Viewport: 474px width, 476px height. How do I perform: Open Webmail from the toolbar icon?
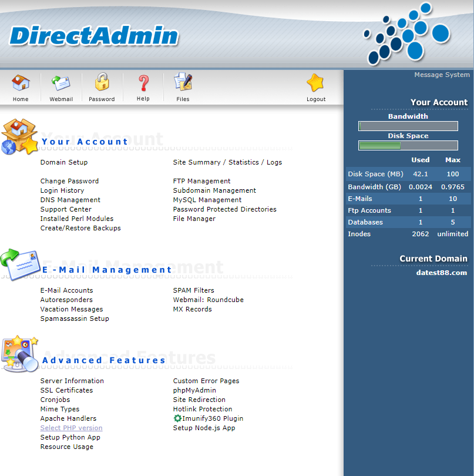(x=61, y=83)
